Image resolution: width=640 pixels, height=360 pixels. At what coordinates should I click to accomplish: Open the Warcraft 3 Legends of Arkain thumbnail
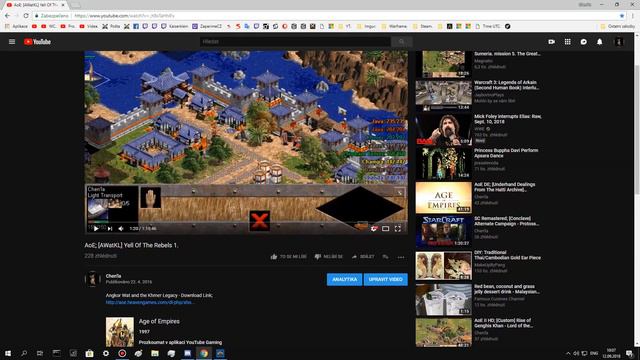[444, 95]
